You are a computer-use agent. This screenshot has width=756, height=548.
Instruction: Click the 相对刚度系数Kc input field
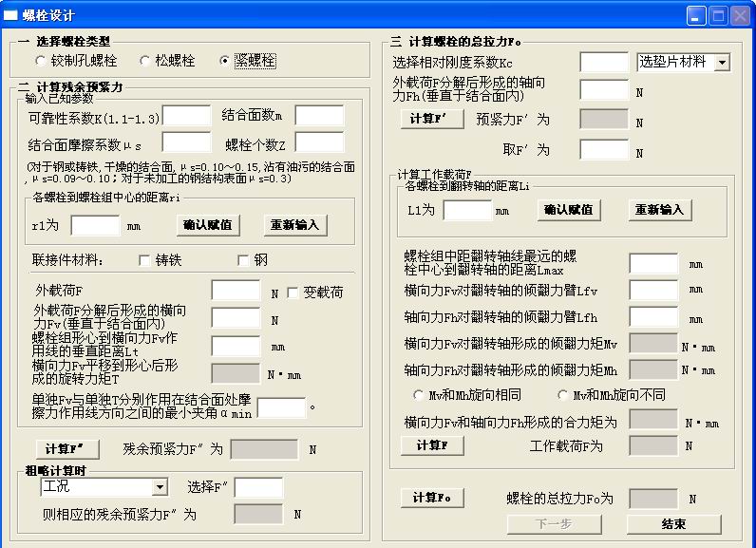(604, 63)
